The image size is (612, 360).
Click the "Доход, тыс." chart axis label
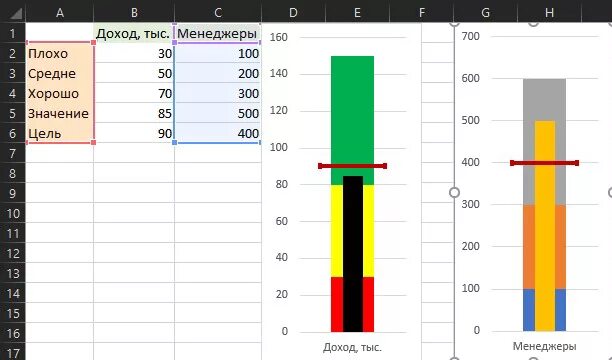coord(352,347)
